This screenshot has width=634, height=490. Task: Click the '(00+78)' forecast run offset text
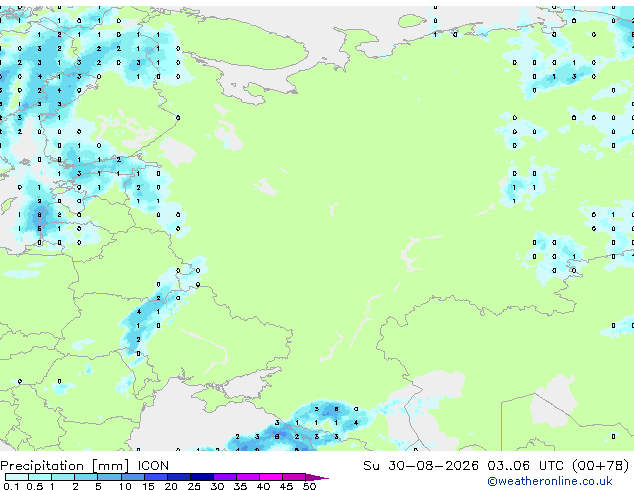pyautogui.click(x=601, y=466)
